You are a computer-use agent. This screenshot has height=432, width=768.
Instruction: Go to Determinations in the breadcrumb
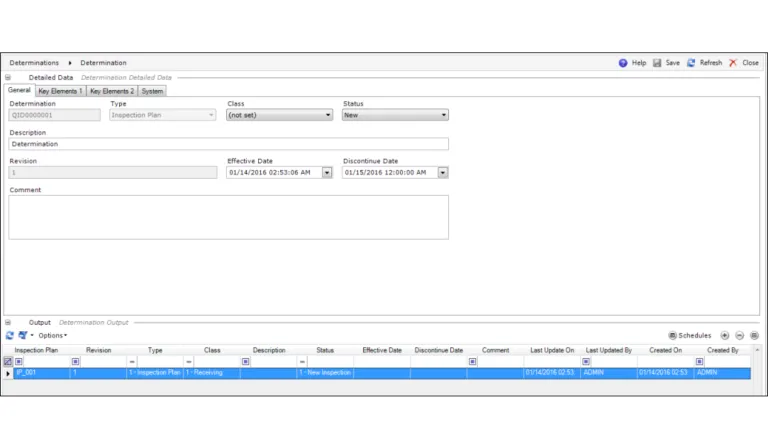click(34, 63)
